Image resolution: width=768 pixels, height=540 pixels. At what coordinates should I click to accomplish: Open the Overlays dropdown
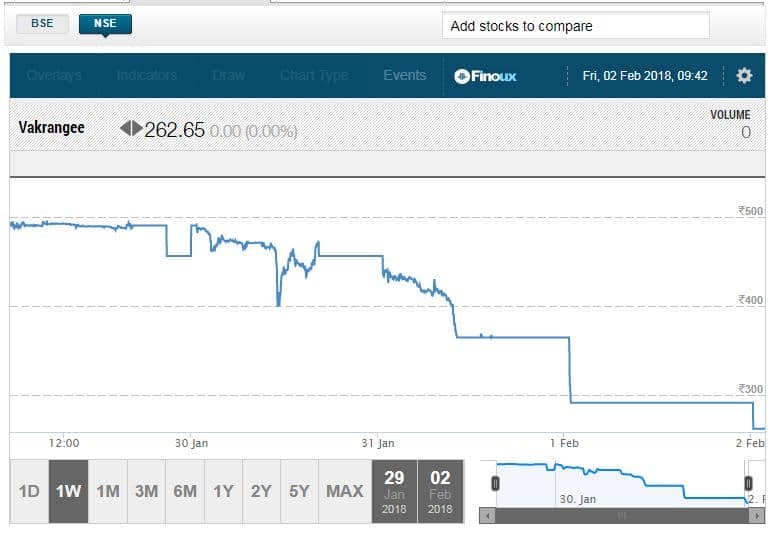[x=55, y=76]
